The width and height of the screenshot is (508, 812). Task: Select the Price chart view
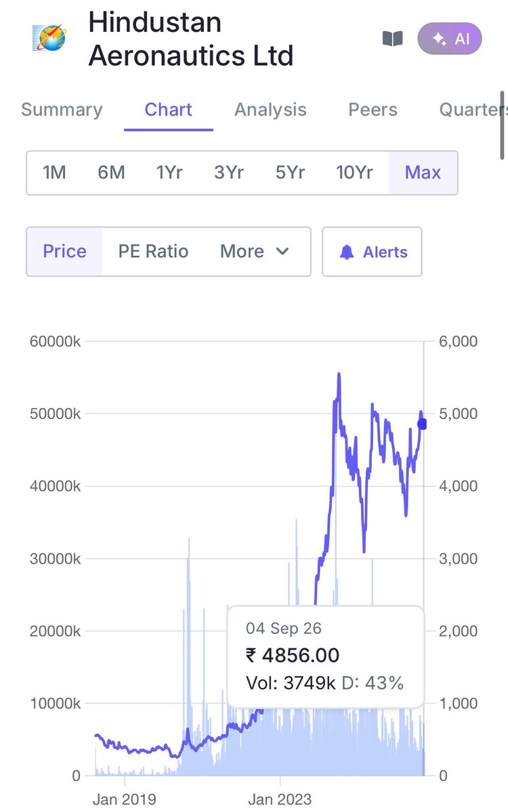(x=64, y=252)
